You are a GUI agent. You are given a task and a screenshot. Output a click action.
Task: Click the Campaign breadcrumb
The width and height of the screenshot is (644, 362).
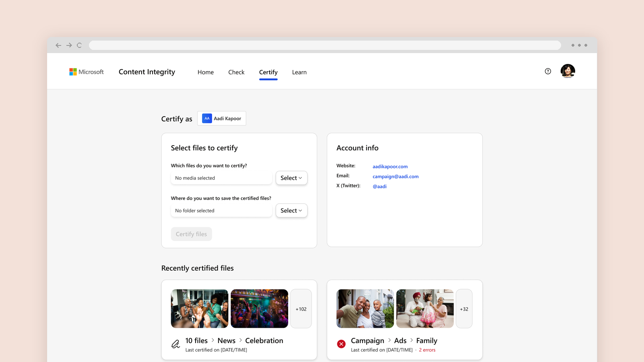pos(367,341)
